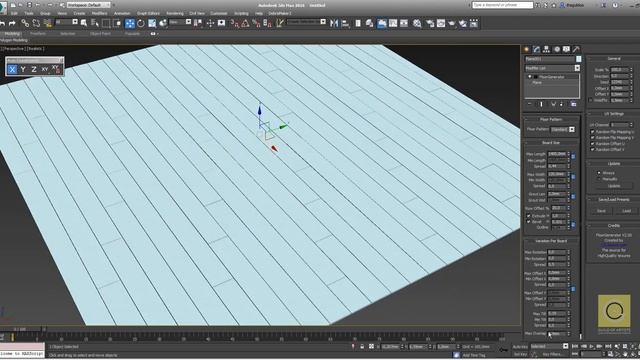Open Render Setup dialog icon
The image size is (640, 360).
coord(430,23)
